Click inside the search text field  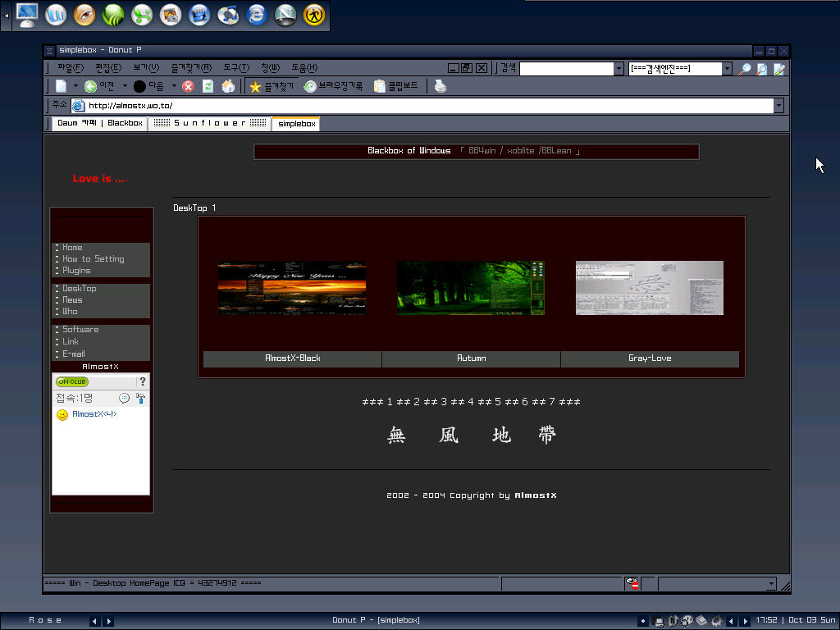pos(566,69)
